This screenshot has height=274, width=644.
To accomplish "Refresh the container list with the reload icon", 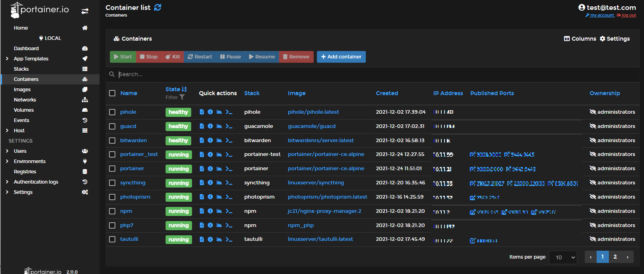I will click(158, 8).
